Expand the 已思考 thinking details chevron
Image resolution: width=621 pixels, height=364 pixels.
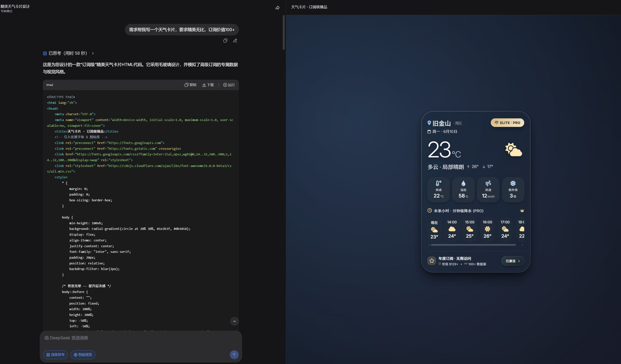[x=93, y=53]
